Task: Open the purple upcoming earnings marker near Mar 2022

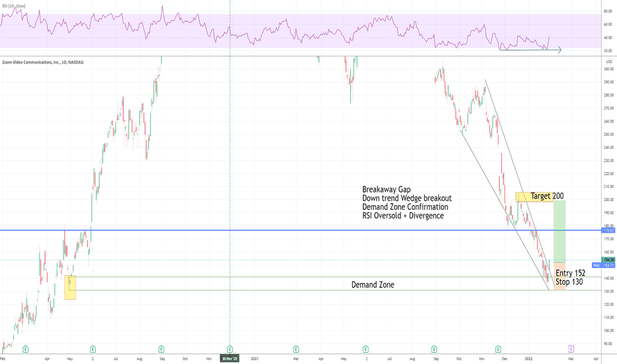Action: tap(571, 349)
